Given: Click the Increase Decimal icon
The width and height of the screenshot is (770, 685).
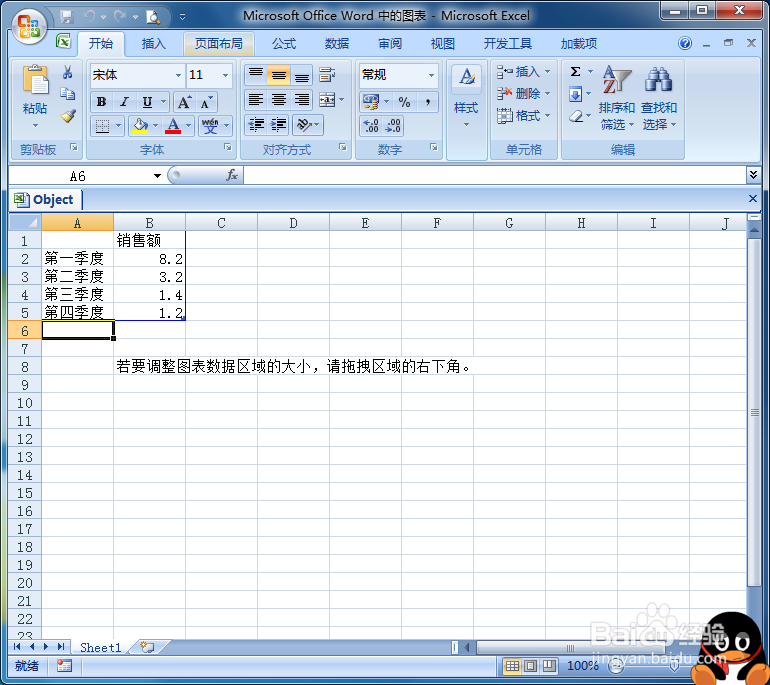Looking at the screenshot, I should point(371,126).
